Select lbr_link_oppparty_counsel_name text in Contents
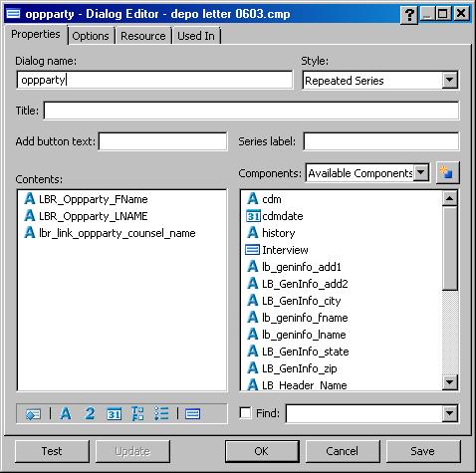476x473 pixels. click(118, 233)
